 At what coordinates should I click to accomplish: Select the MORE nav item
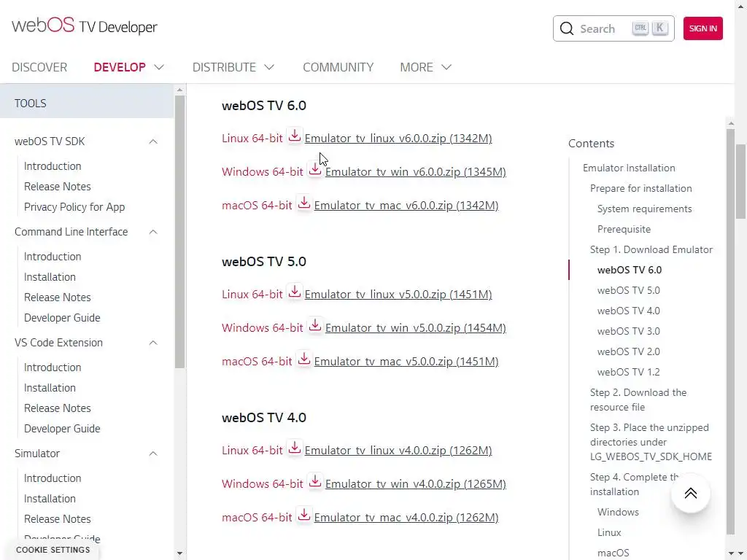pyautogui.click(x=417, y=67)
